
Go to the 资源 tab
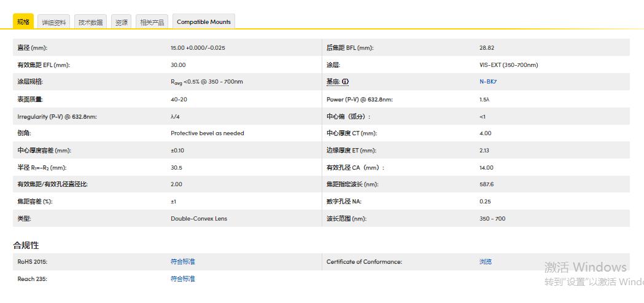122,22
